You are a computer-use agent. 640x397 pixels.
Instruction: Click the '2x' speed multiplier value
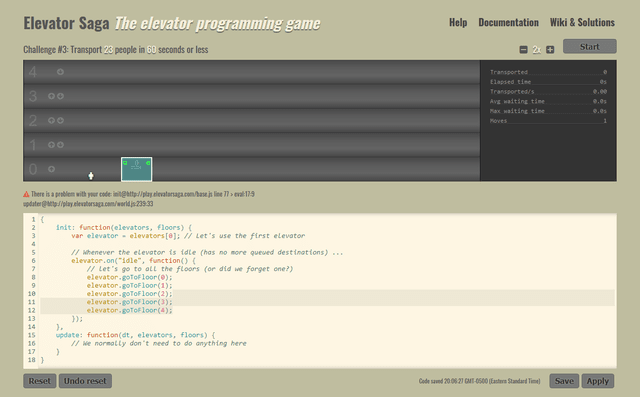(537, 50)
